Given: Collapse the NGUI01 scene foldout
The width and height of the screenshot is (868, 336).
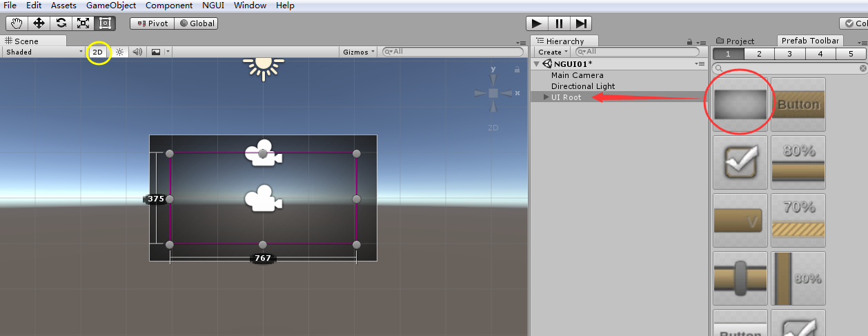Looking at the screenshot, I should (x=537, y=64).
